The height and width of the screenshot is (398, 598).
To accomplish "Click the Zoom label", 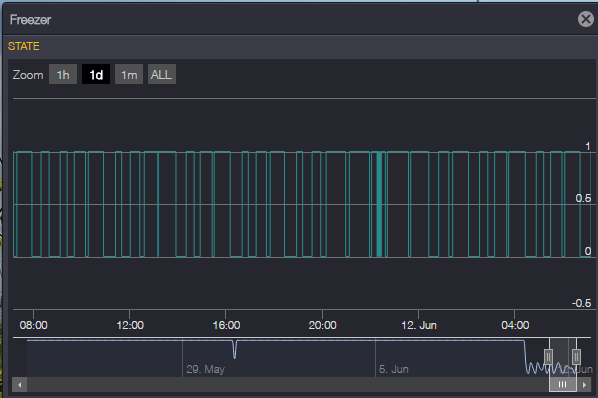I will point(28,75).
